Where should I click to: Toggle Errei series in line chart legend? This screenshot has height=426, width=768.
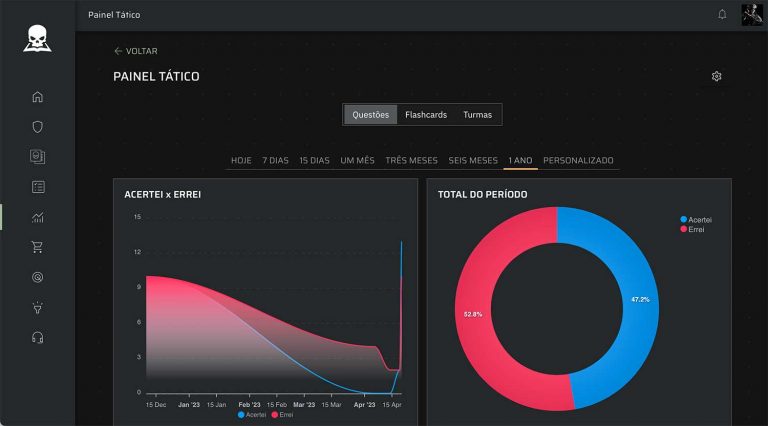point(284,414)
